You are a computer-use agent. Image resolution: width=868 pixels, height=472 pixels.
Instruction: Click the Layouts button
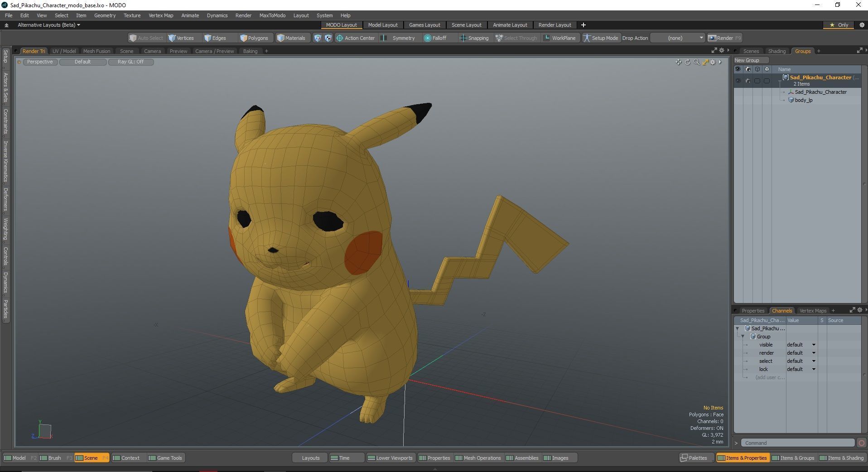pos(310,458)
